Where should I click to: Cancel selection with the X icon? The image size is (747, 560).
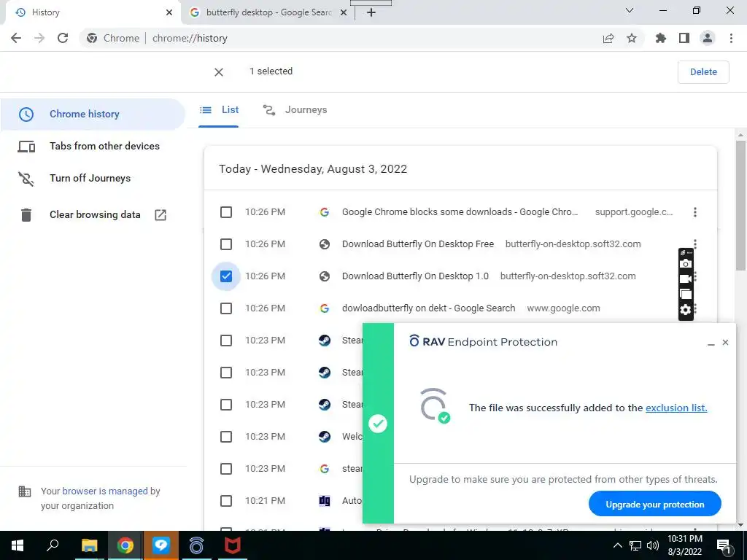coord(219,72)
